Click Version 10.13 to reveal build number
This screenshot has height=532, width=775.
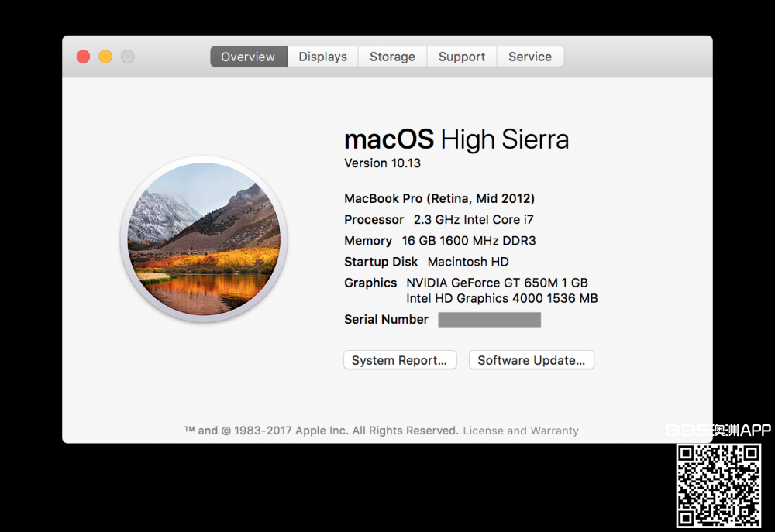click(383, 163)
